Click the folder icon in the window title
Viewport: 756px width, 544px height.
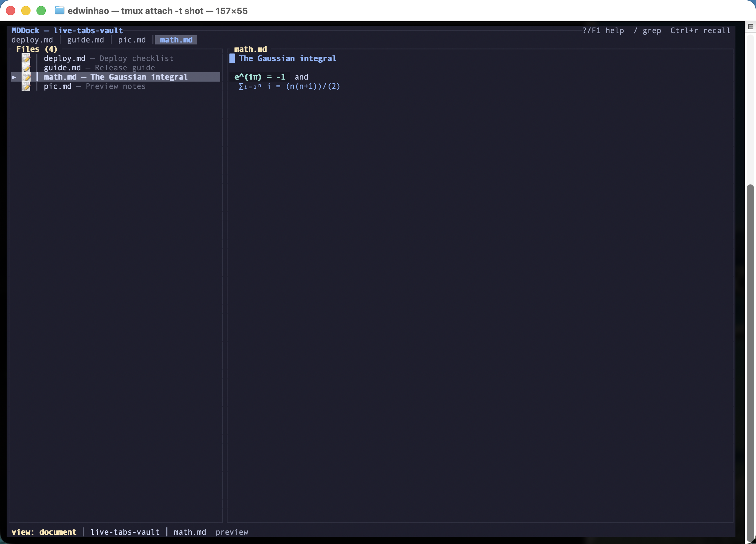pos(59,10)
